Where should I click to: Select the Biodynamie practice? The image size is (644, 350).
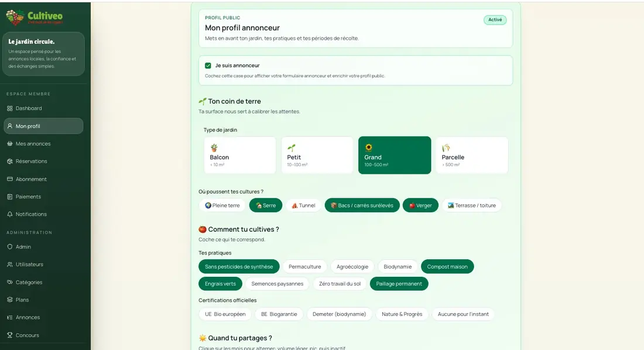(398, 267)
